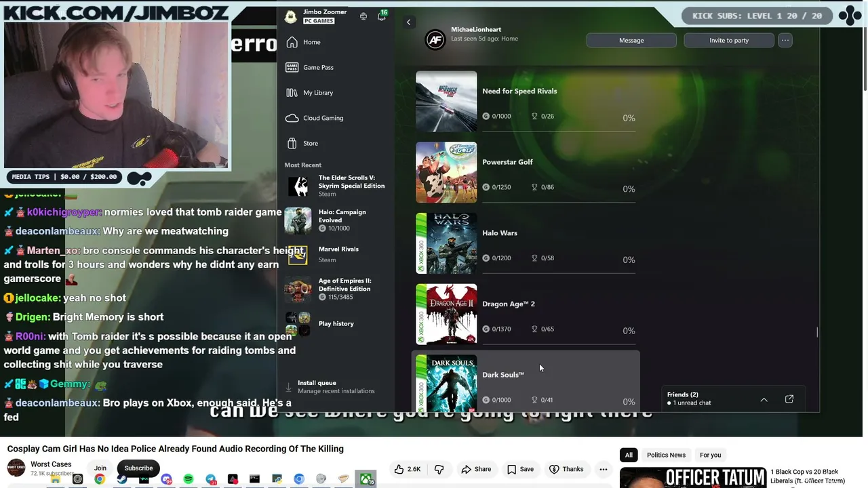
Task: Click the Thanks button
Action: tap(566, 469)
